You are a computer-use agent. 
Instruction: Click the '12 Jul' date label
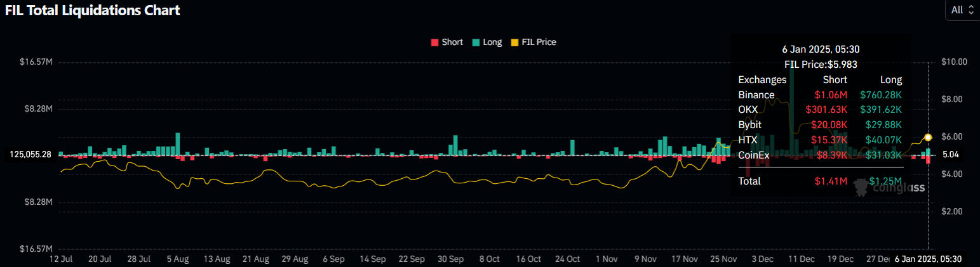(61, 259)
